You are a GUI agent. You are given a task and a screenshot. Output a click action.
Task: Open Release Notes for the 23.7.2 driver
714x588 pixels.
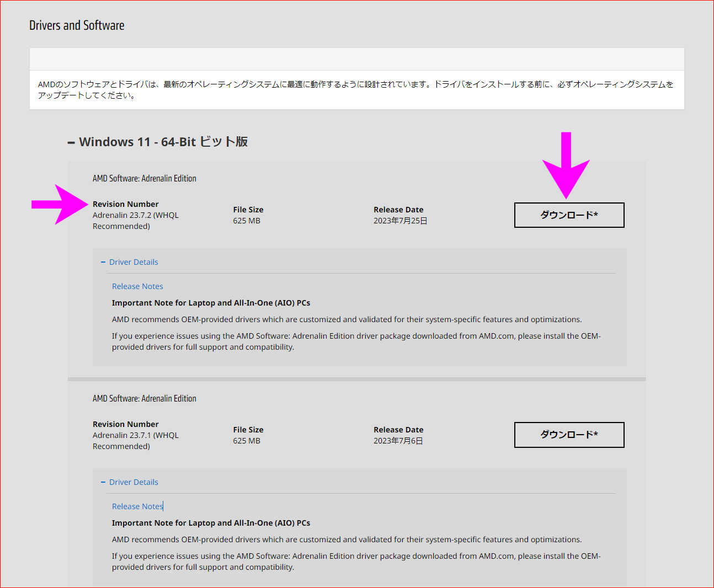click(137, 286)
